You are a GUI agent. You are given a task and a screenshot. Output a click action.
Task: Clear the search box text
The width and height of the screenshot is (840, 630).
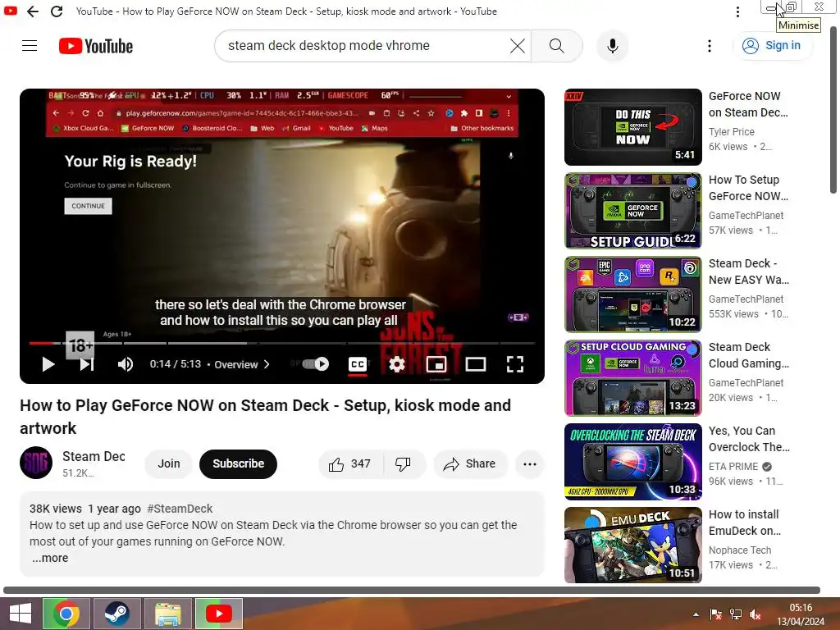517,46
